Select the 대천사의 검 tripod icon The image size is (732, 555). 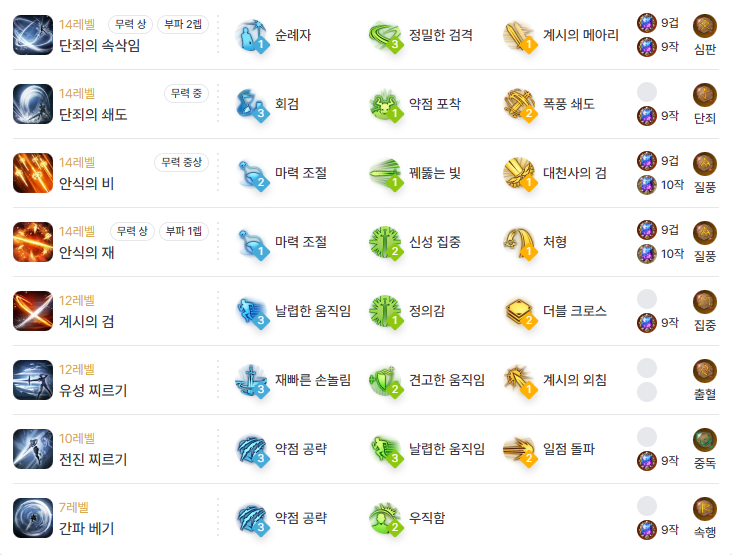pyautogui.click(x=520, y=174)
